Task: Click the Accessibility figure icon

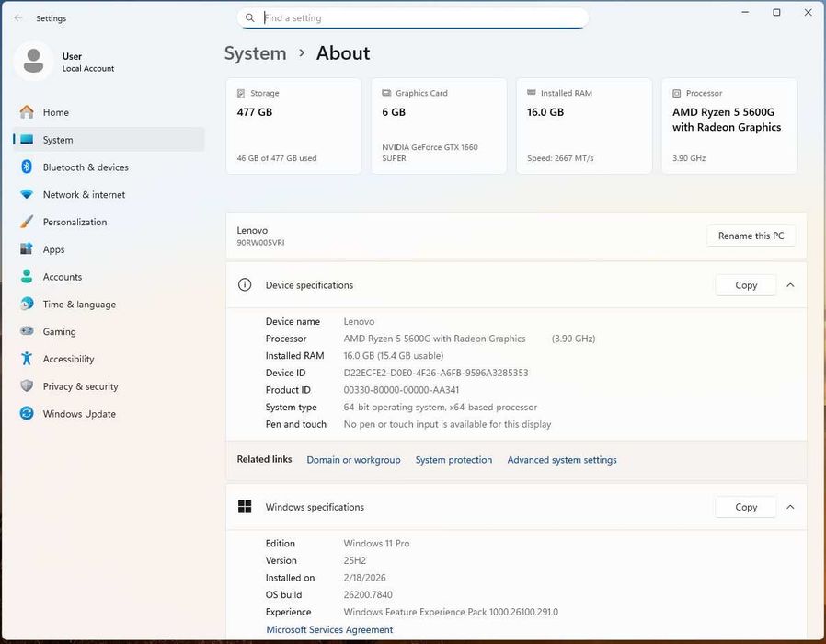Action: [27, 359]
